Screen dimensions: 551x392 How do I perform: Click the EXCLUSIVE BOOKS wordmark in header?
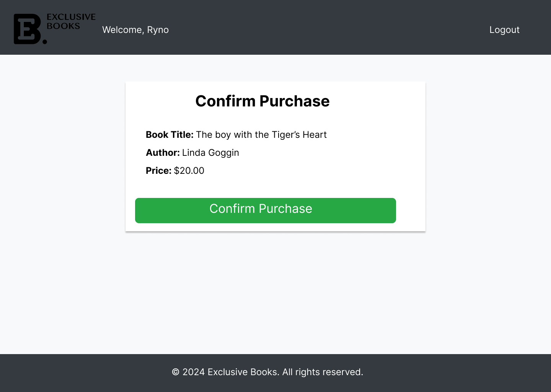point(71,21)
